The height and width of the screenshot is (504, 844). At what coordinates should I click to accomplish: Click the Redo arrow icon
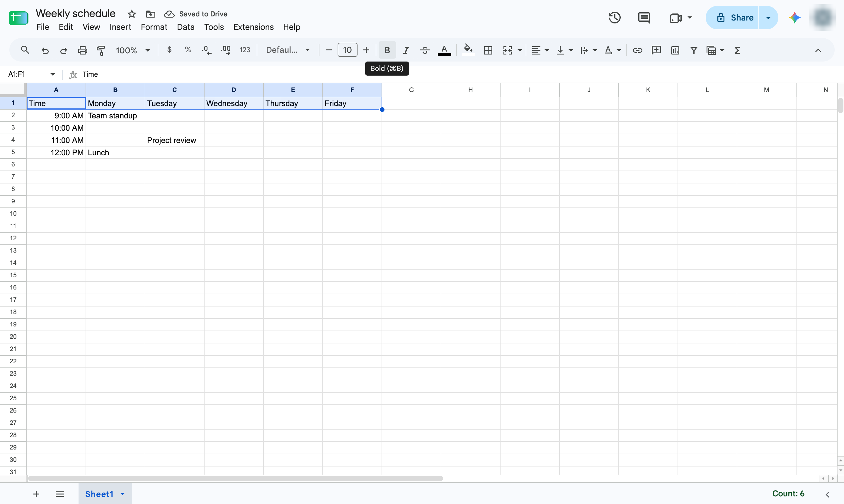tap(64, 50)
